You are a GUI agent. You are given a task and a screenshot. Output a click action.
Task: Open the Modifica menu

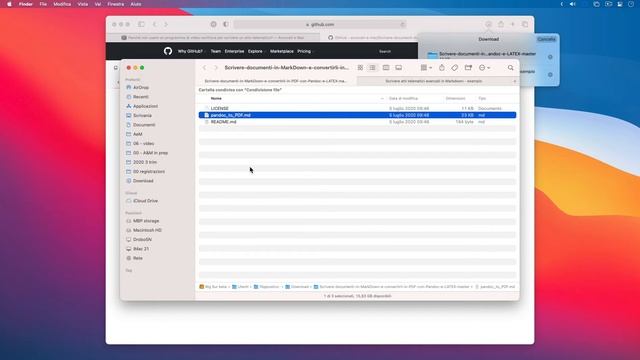[x=62, y=4]
